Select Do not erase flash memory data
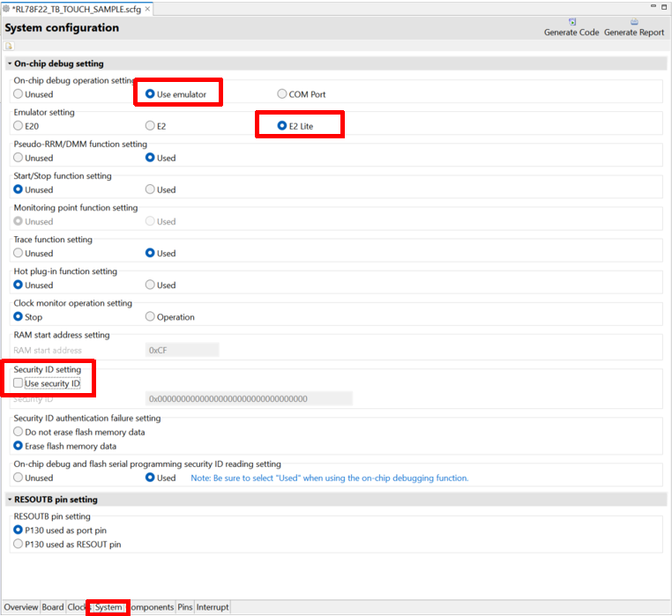 [18, 431]
